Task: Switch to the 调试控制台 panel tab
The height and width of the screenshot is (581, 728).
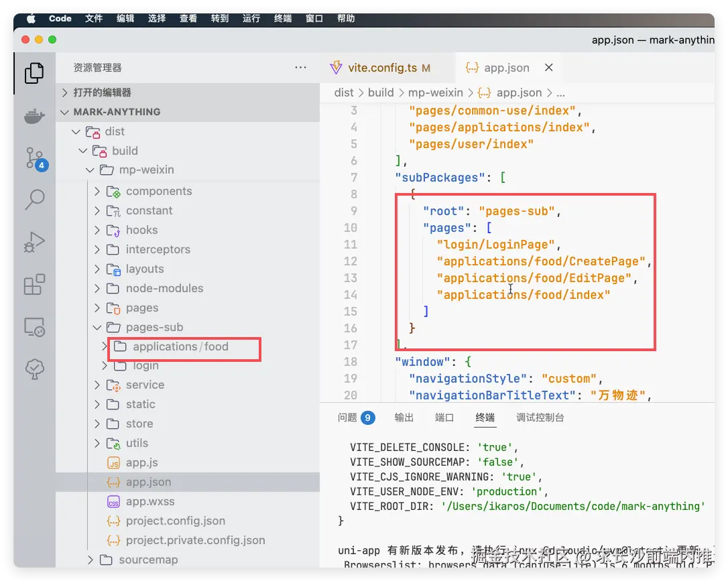Action: click(x=540, y=417)
